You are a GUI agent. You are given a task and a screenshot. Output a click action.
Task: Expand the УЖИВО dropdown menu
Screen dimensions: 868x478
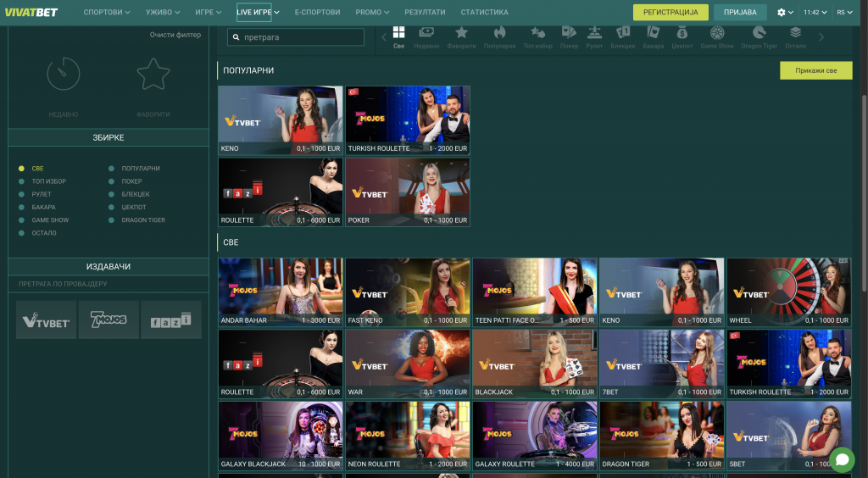pos(163,12)
